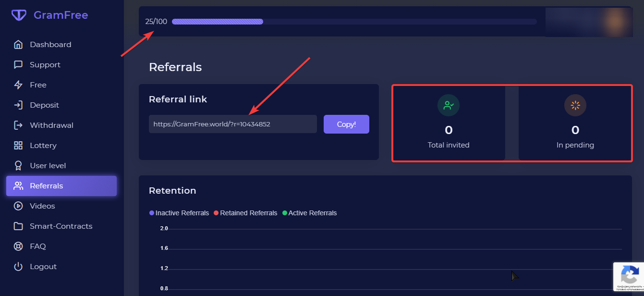Click the Referrals page heading
This screenshot has height=296, width=644.
click(175, 67)
